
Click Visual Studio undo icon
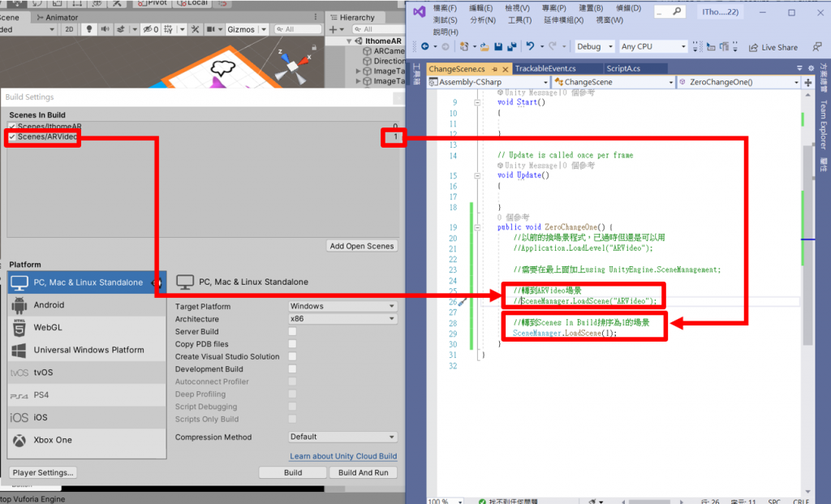tap(530, 46)
